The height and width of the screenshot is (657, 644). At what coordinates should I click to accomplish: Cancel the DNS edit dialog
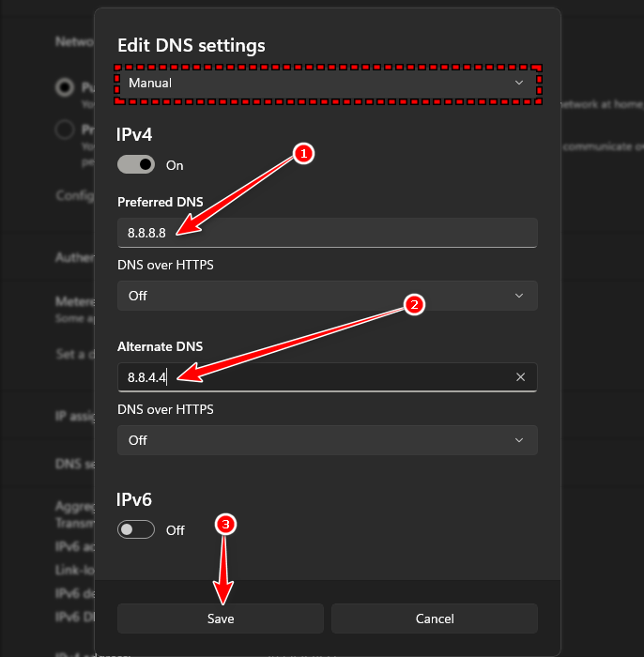click(435, 619)
